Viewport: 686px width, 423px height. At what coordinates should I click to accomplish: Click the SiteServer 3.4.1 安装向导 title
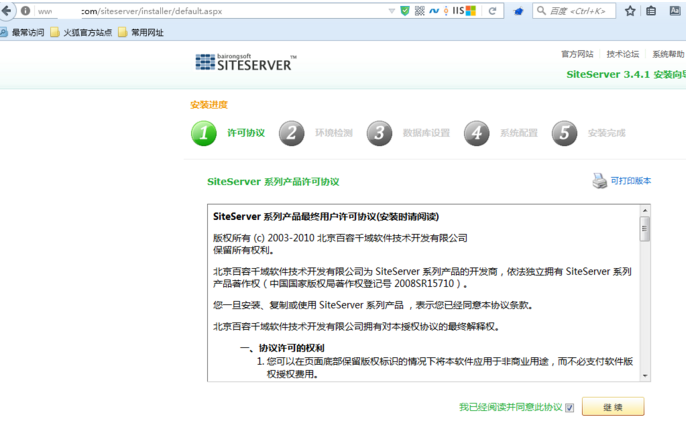(626, 74)
